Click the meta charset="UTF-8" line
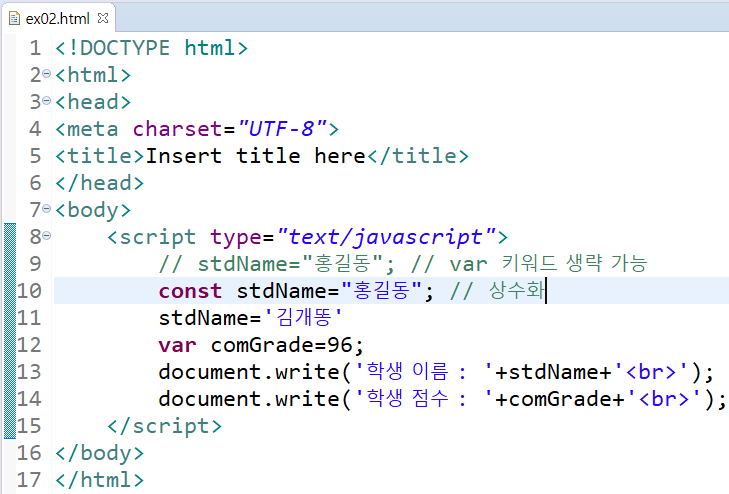729x494 pixels. pos(197,129)
